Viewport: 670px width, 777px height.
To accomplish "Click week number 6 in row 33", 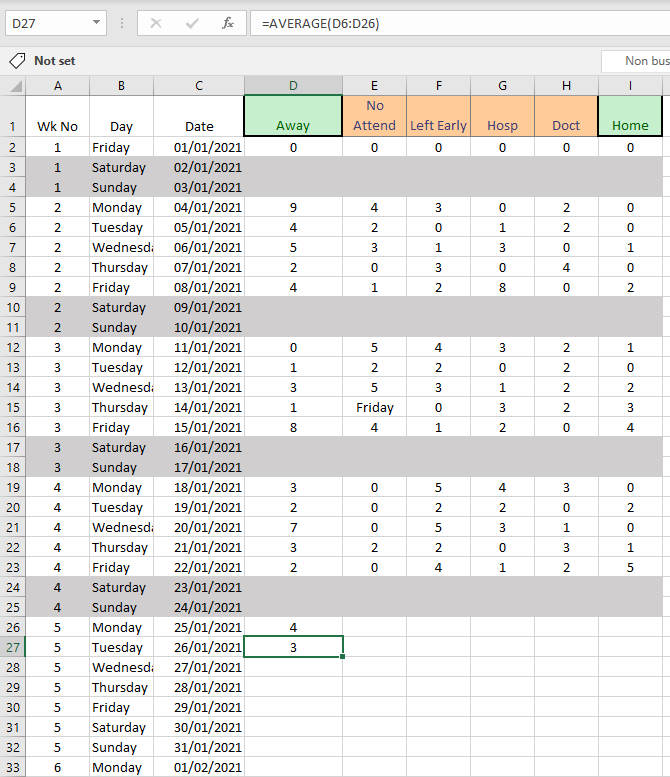I will [x=57, y=767].
